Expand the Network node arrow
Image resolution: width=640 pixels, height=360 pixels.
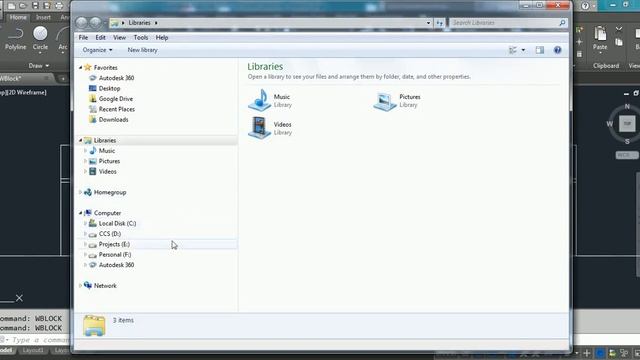tap(80, 286)
